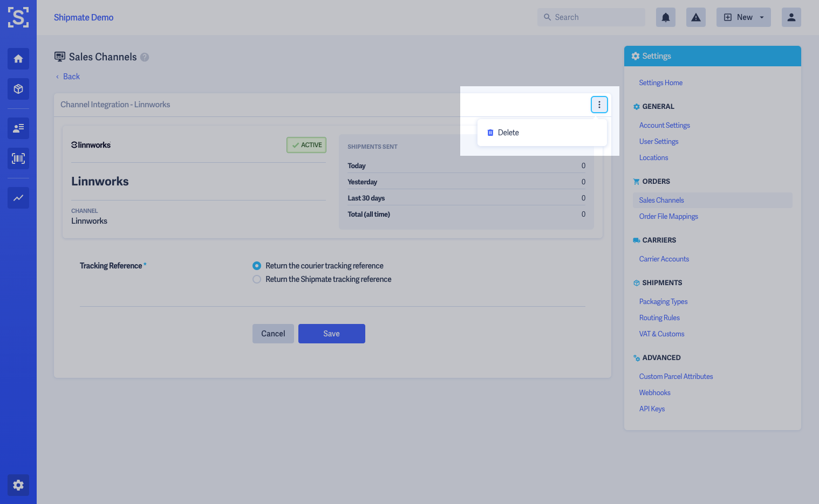Open the contacts icon in the left sidebar
The width and height of the screenshot is (819, 504).
18,128
